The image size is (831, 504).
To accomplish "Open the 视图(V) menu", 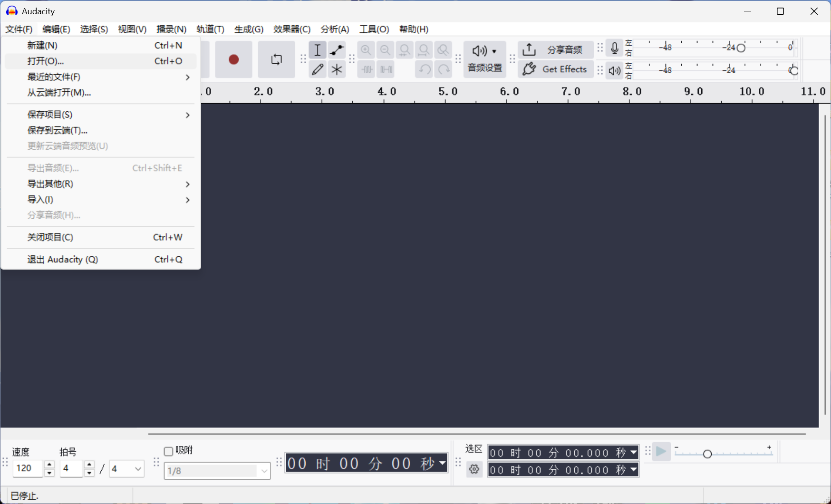I will point(132,29).
